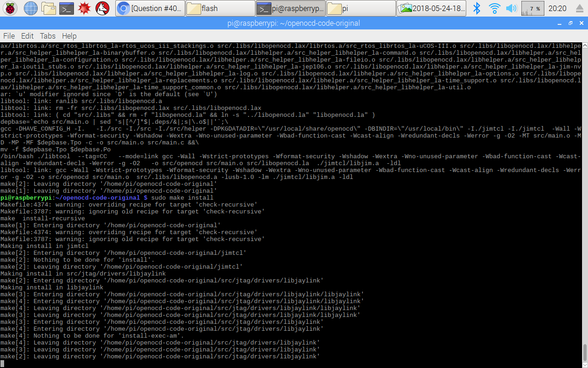Image resolution: width=588 pixels, height=368 pixels.
Task: Open the Tabs menu
Action: click(48, 36)
